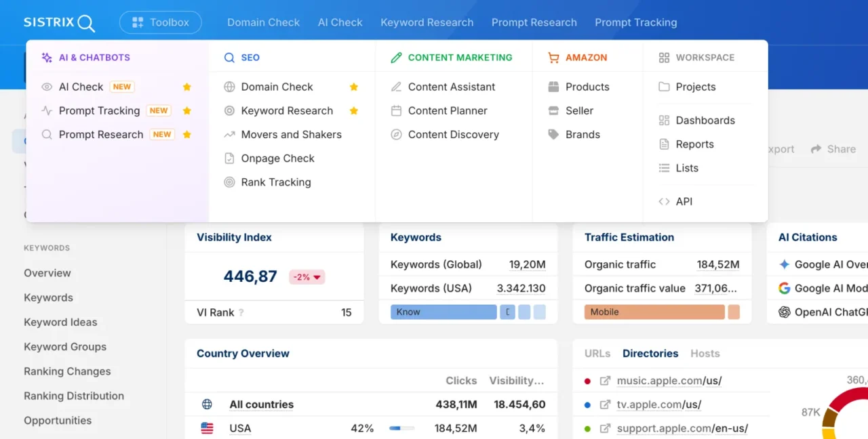Click the Content Planner calendar icon
The image size is (868, 439).
(x=397, y=110)
